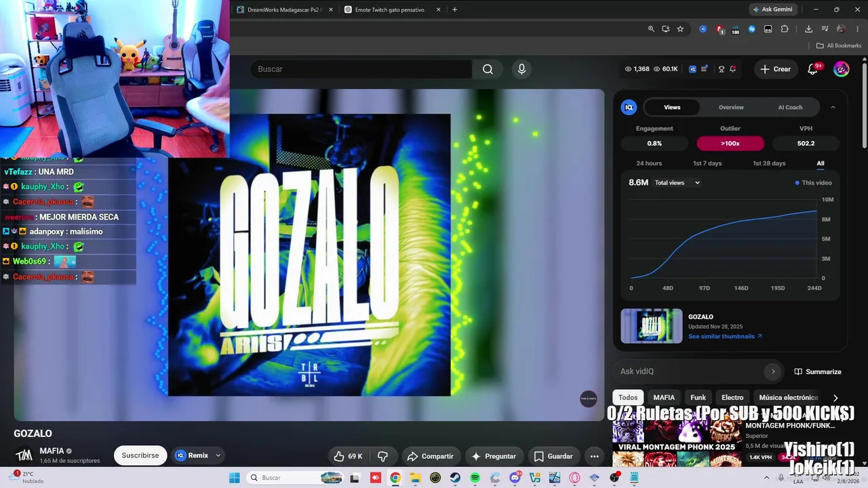Screen dimensions: 868x488
Task: Select the 24 hours time range
Action: pos(649,163)
